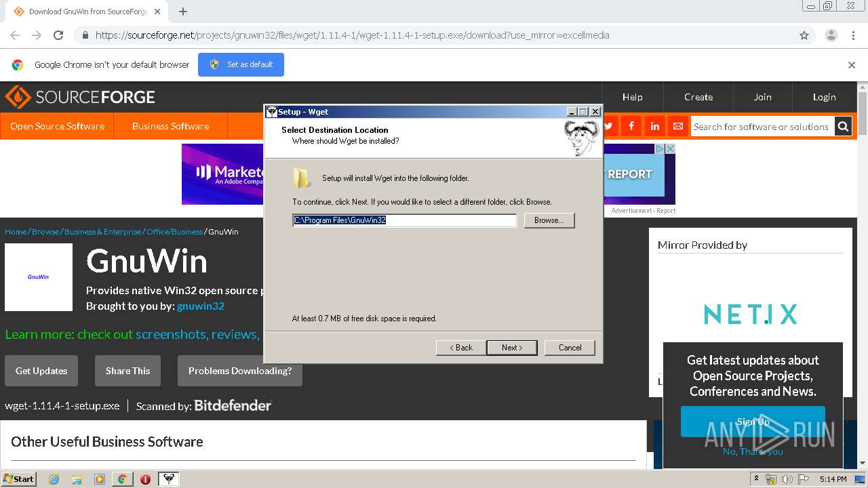Dismiss the default browser notification bar

point(852,65)
